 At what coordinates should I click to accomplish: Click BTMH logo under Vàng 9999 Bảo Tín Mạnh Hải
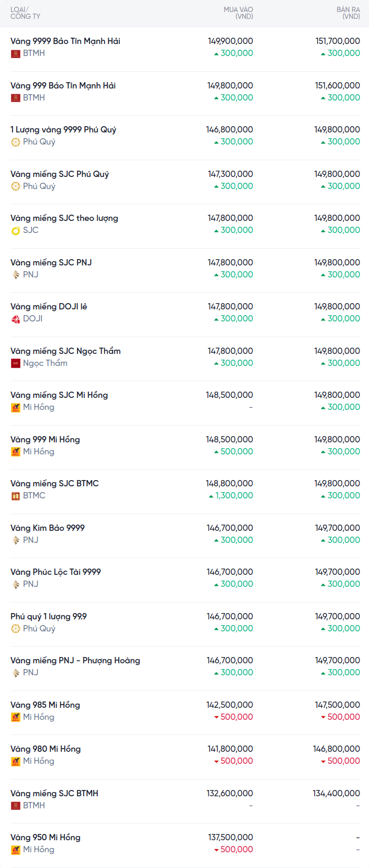[16, 53]
